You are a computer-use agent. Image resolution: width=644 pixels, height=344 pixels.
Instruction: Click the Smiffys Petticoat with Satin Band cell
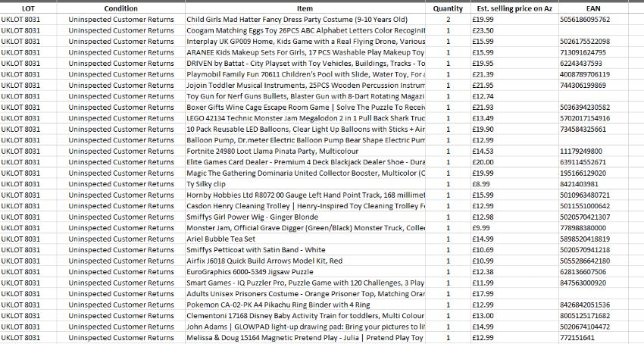coord(305,250)
